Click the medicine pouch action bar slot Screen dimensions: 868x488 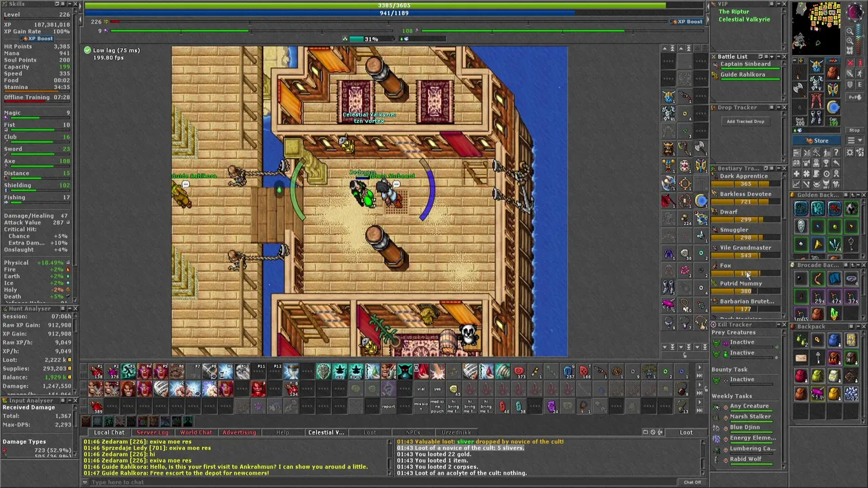pyautogui.click(x=437, y=405)
